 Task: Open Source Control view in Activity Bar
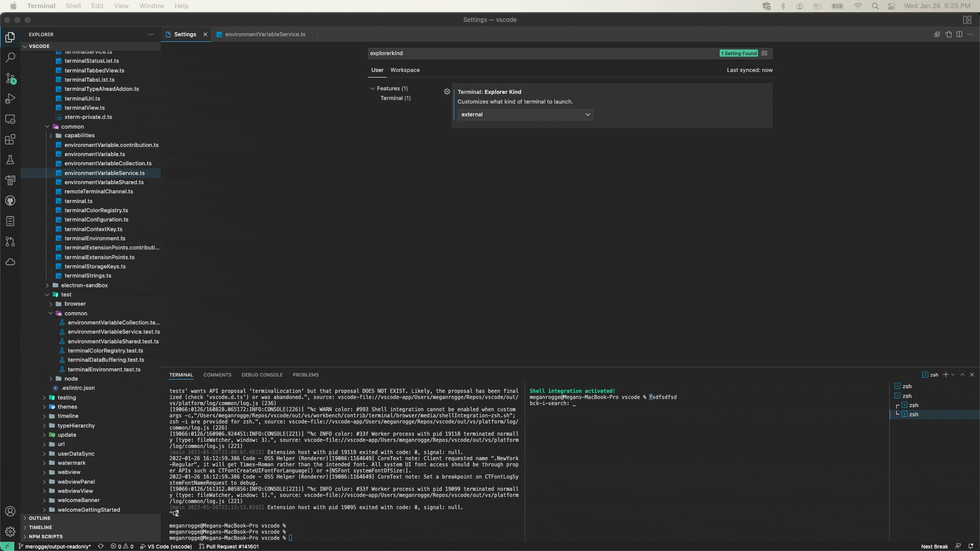coord(10,79)
